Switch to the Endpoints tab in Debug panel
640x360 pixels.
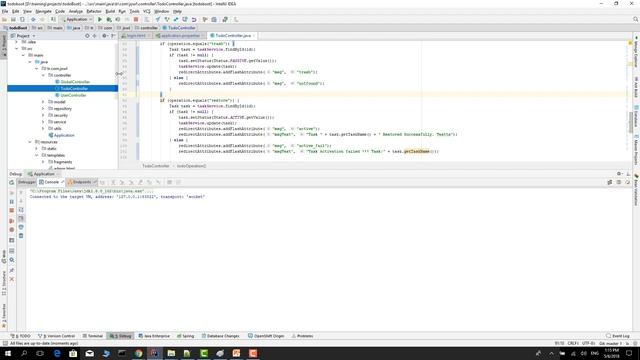82,182
